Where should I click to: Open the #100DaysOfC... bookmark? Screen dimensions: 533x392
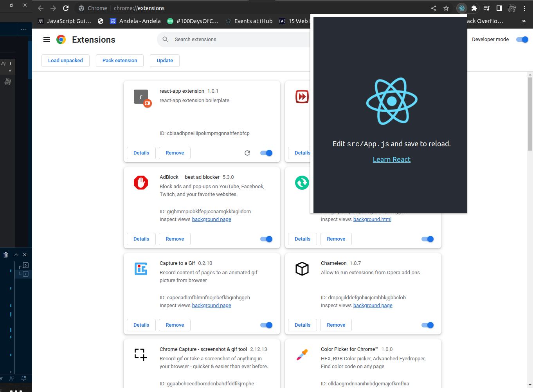click(193, 21)
